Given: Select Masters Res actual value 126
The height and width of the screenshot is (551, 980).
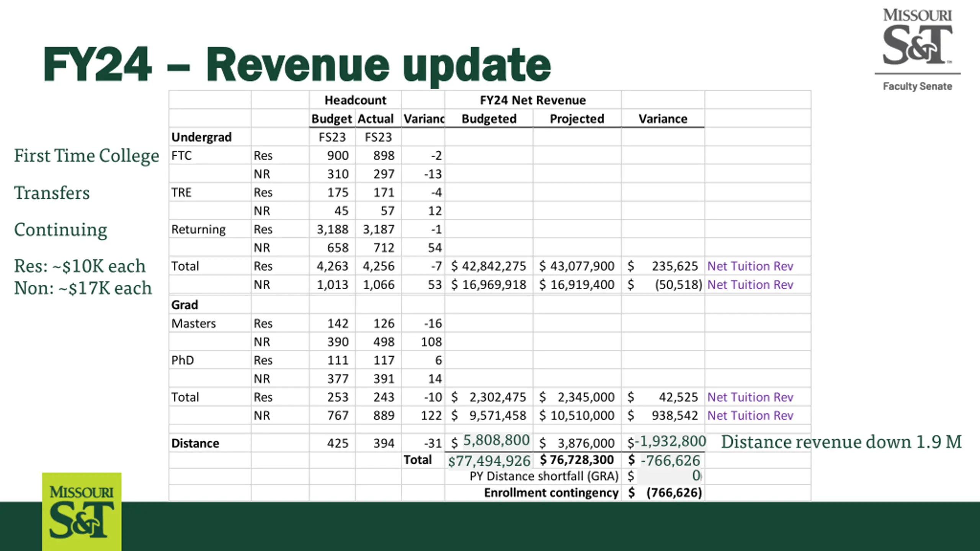Looking at the screenshot, I should 384,323.
